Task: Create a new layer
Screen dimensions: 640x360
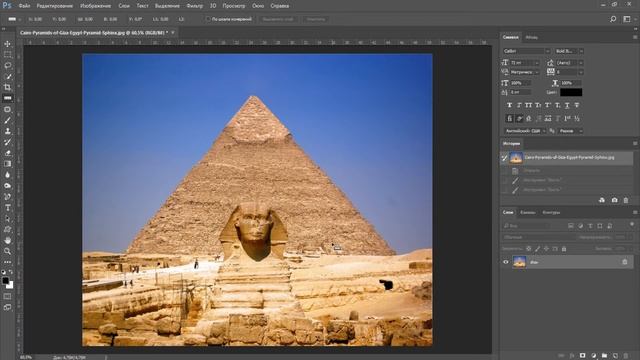Action: tap(616, 356)
